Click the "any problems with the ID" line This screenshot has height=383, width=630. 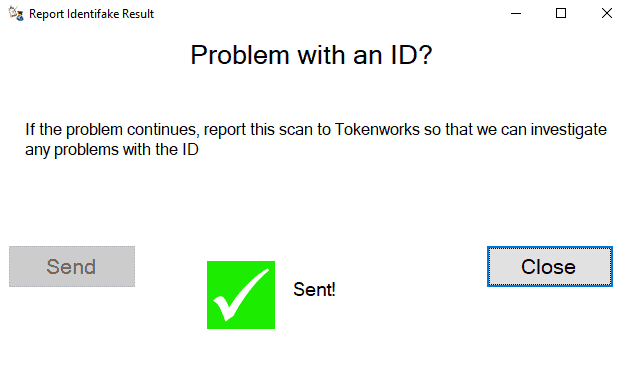(x=112, y=150)
